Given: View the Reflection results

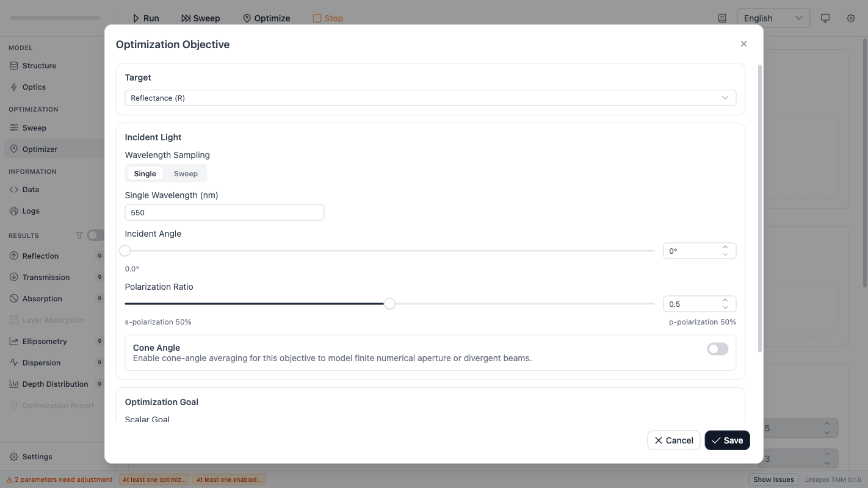Looking at the screenshot, I should point(40,256).
